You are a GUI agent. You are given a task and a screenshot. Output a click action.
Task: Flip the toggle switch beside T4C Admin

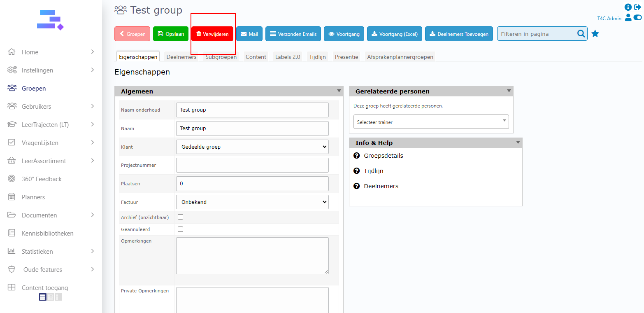tap(637, 18)
